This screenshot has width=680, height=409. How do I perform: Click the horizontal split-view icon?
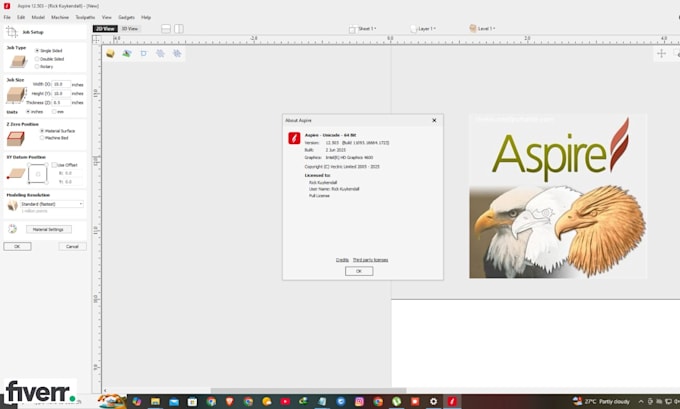click(x=166, y=29)
